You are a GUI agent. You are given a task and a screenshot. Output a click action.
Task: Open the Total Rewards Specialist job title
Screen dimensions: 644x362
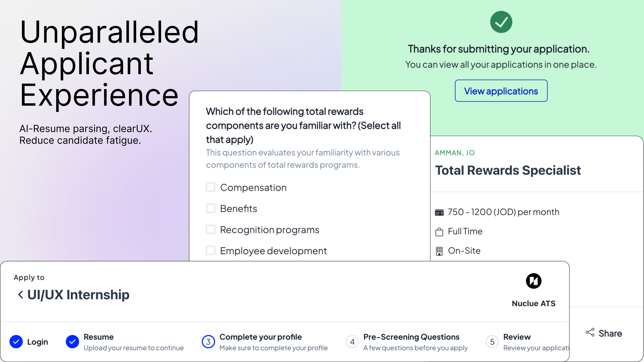[x=508, y=171]
